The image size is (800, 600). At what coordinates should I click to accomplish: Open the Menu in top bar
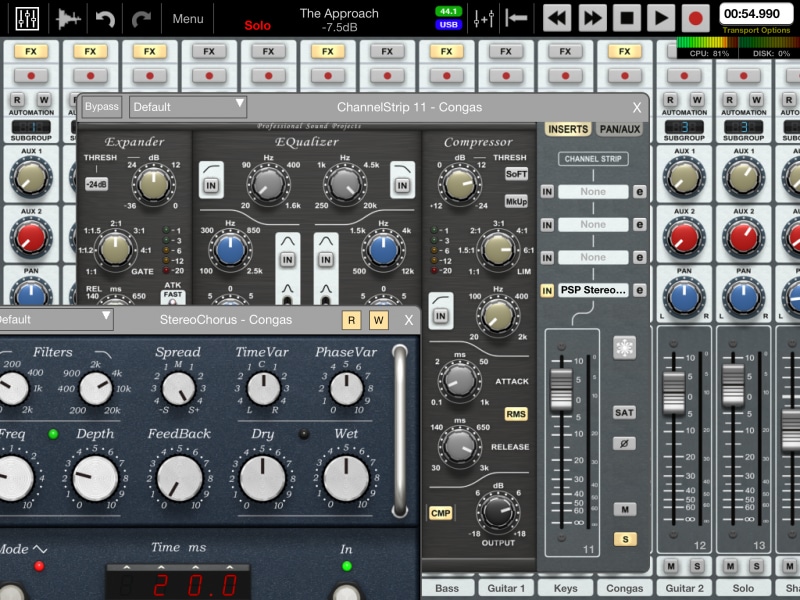tap(187, 18)
